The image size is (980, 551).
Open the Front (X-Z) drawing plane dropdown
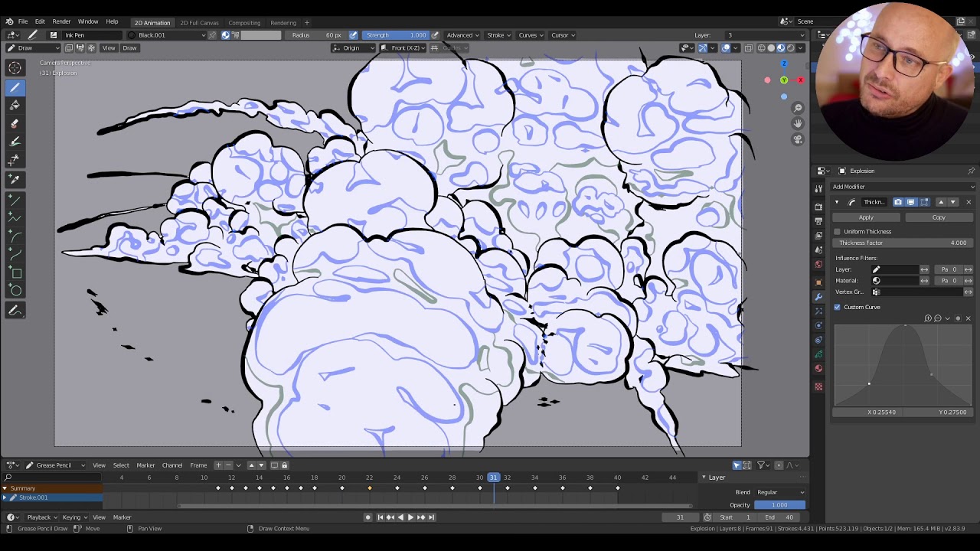pyautogui.click(x=403, y=48)
